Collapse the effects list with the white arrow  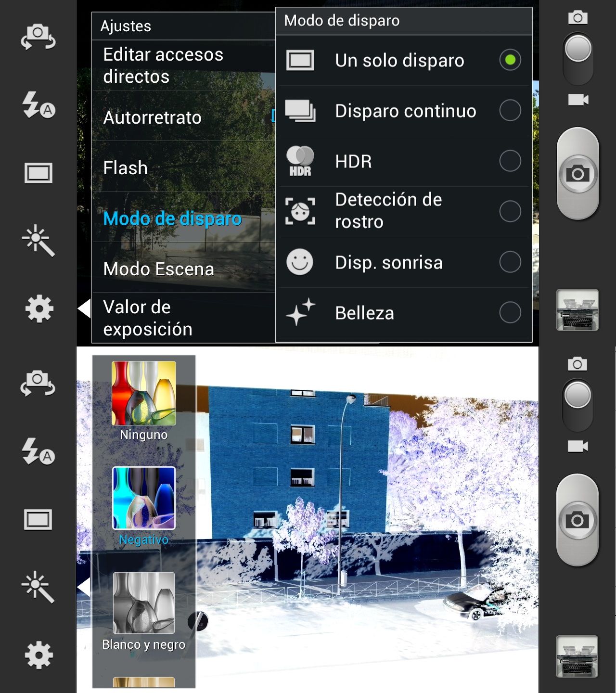84,588
